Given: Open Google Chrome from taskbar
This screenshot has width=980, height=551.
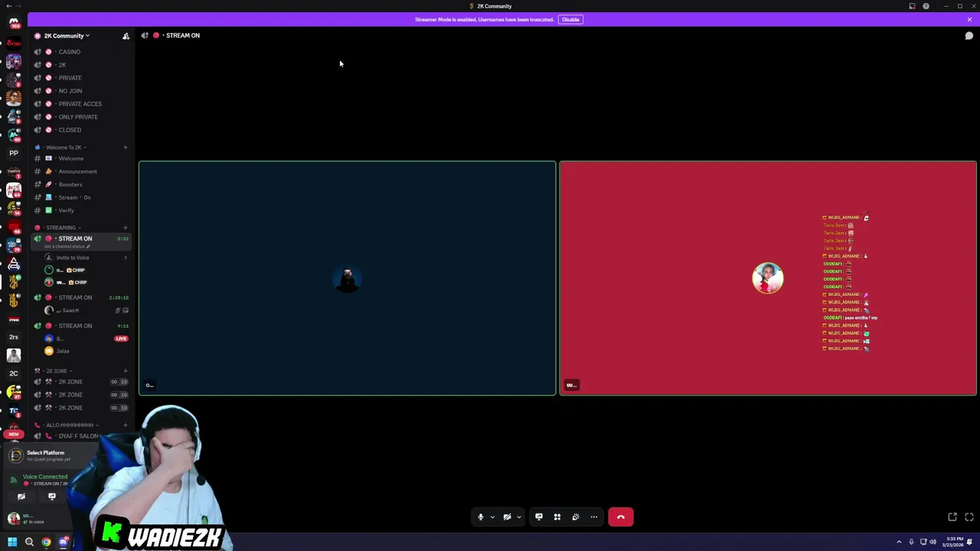Looking at the screenshot, I should pyautogui.click(x=46, y=543).
